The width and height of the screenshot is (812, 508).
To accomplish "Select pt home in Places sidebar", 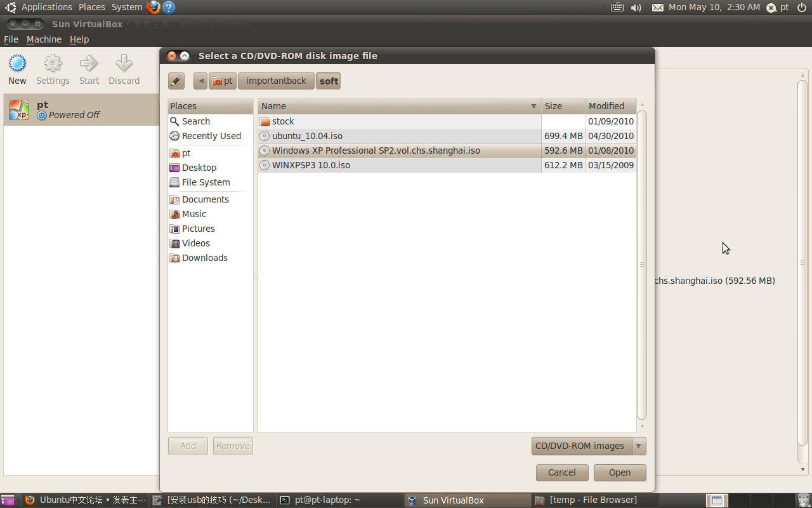I will tap(211, 153).
